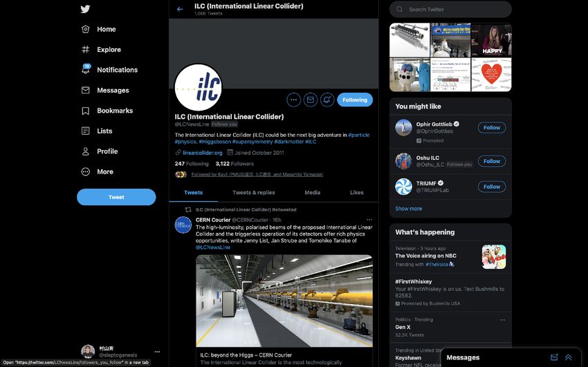Send direct message to ILC via envelope button
The image size is (588, 367).
click(311, 100)
